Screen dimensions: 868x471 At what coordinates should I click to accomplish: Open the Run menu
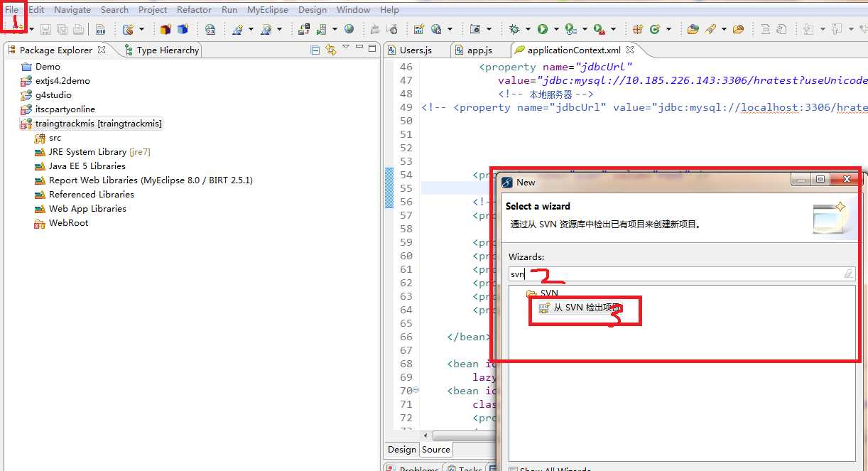point(229,10)
